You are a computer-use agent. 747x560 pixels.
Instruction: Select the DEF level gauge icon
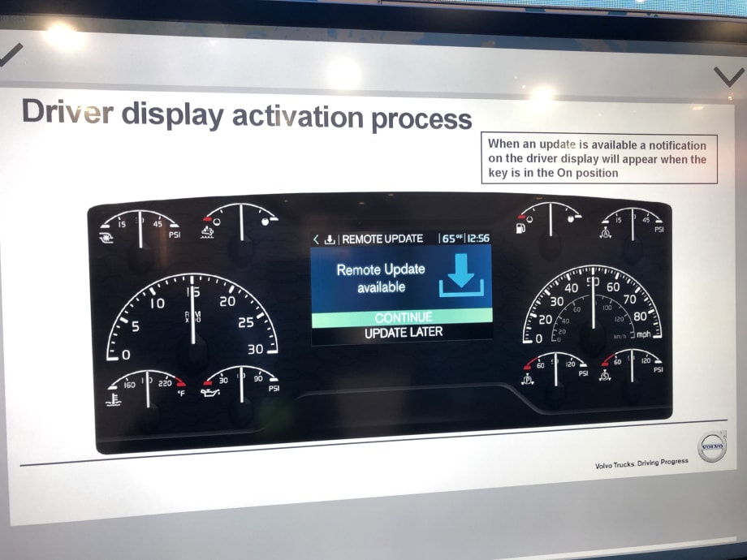(x=206, y=231)
